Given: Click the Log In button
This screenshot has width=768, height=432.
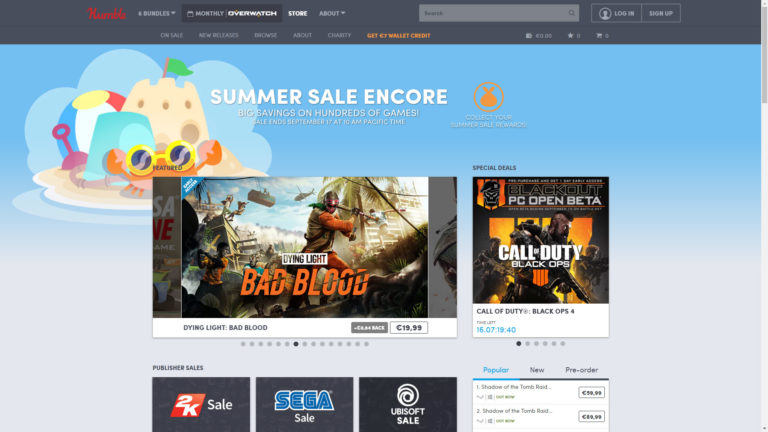Looking at the screenshot, I should 617,13.
